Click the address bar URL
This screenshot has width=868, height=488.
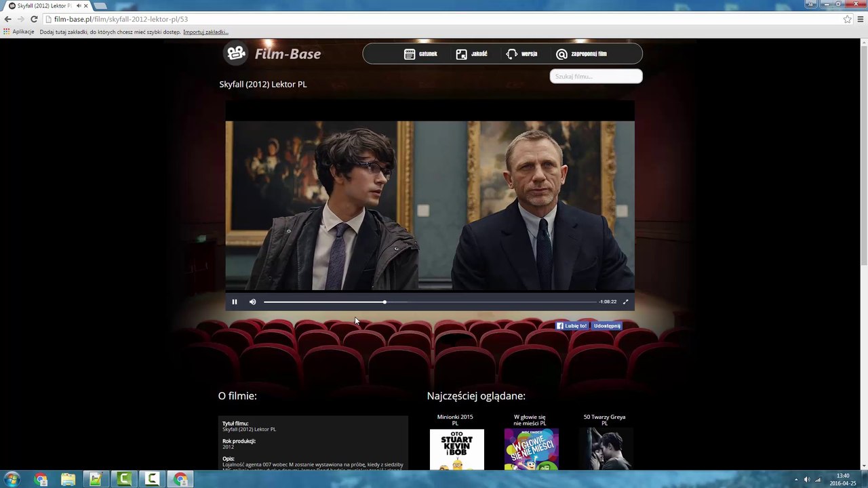[x=121, y=19]
